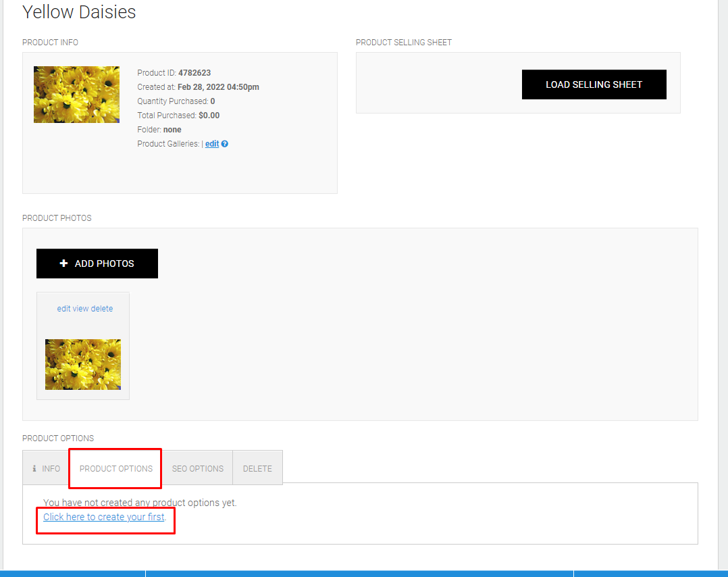
Task: Select the DELETE tab
Action: coord(258,468)
